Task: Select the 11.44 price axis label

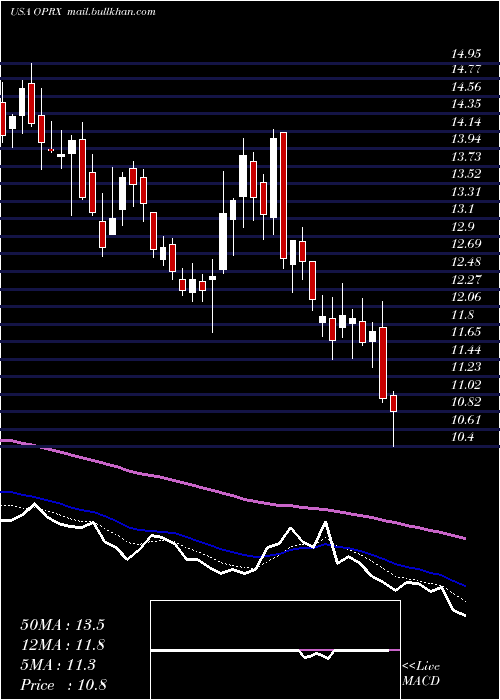Action: (x=466, y=350)
